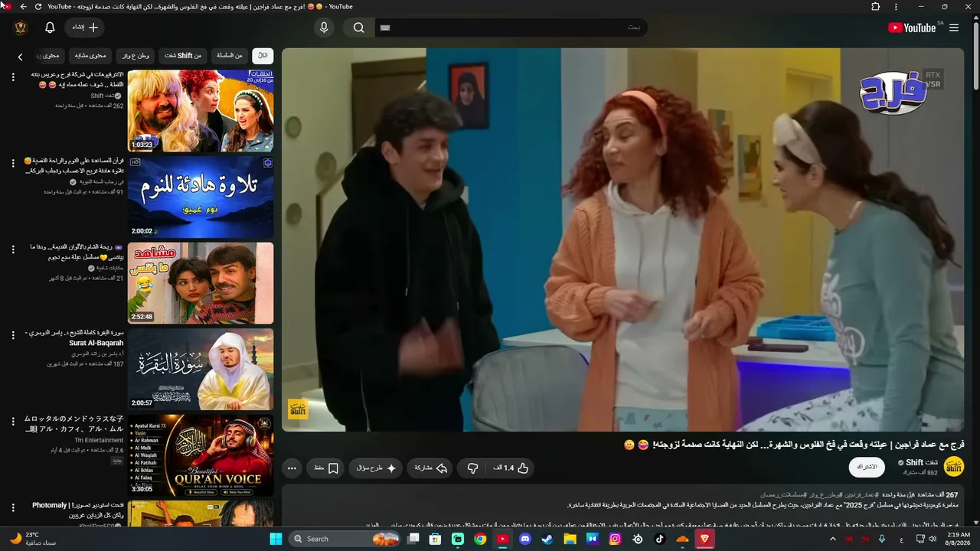The image size is (980, 551).
Task: Open options for the Tm Entertainment video
Action: 13,421
